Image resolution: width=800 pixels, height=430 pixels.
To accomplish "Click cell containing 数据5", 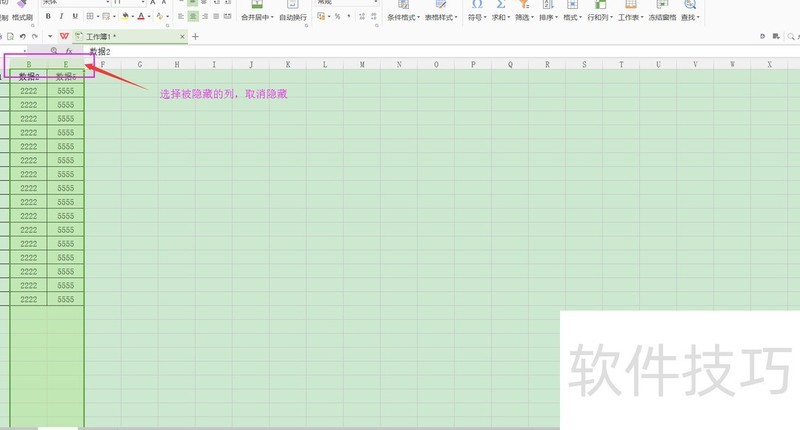I will click(x=66, y=77).
